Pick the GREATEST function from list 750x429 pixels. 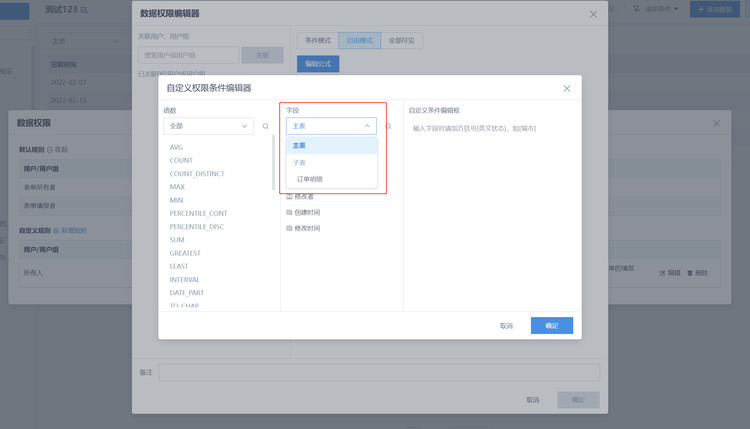(x=185, y=253)
